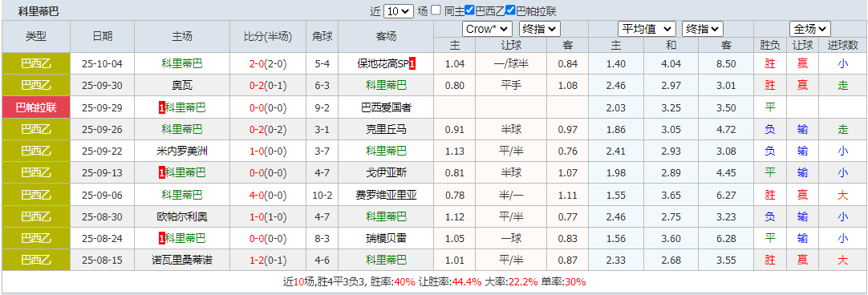This screenshot has height=295, width=868.
Task: Open the 平均值 odds dropdown
Action: pos(647,29)
